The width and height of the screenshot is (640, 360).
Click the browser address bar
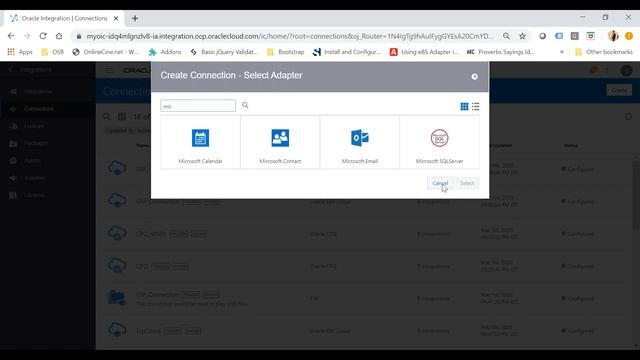(x=290, y=36)
